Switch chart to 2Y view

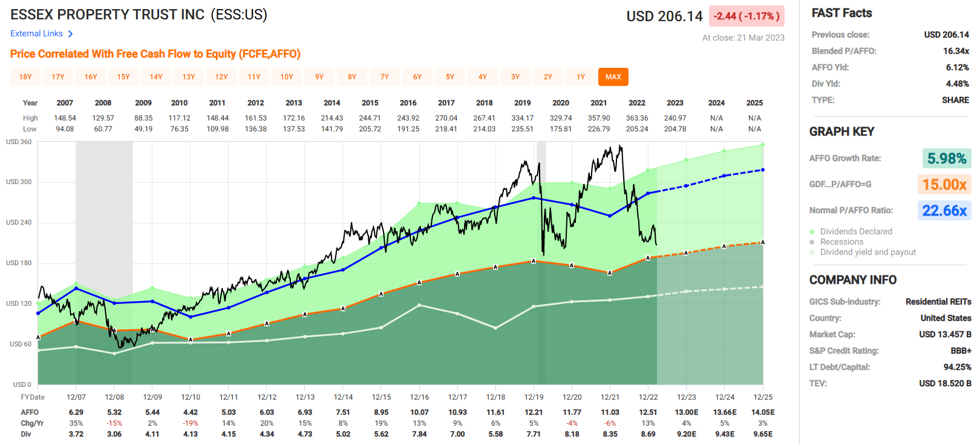(548, 77)
